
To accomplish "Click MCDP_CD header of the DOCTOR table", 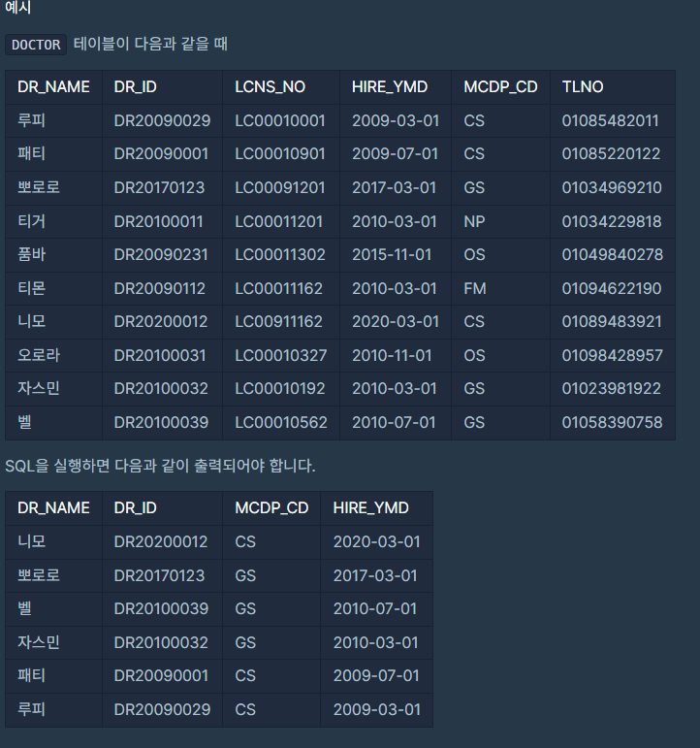I will pyautogui.click(x=500, y=86).
